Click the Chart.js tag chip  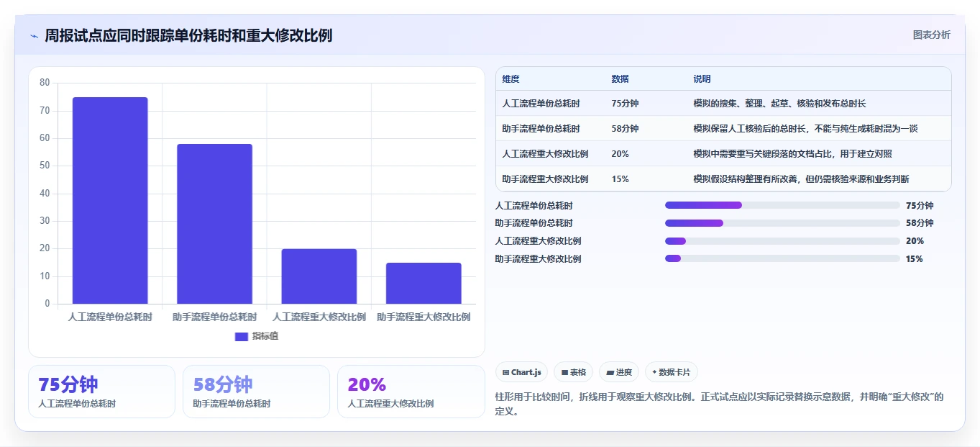pos(521,372)
